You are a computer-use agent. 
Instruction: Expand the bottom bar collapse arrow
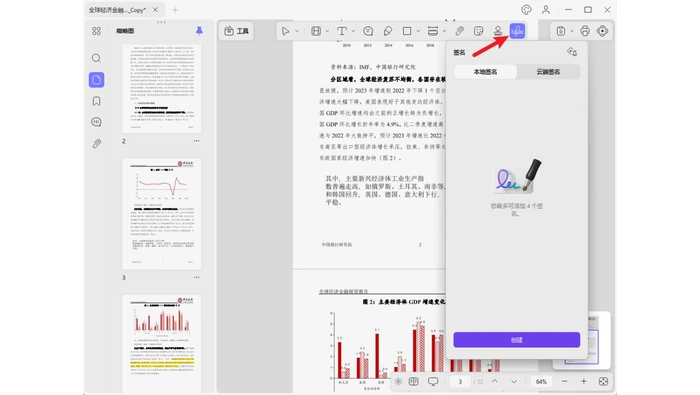click(398, 382)
